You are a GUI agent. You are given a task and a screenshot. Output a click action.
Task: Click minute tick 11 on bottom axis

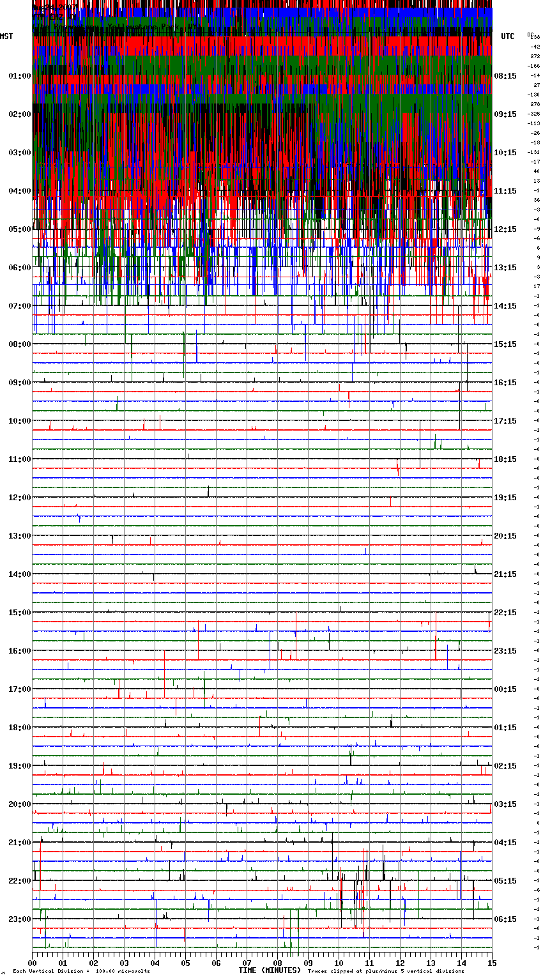pos(369,963)
